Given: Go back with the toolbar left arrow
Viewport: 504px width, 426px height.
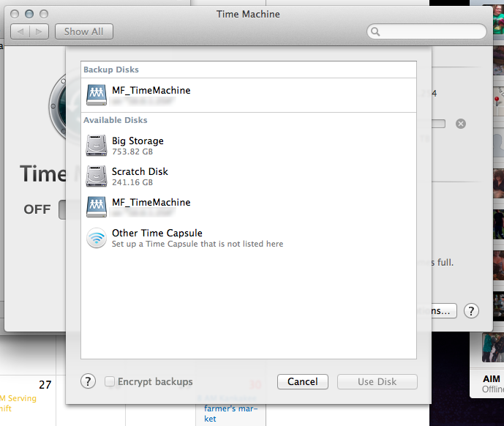Looking at the screenshot, I should point(20,31).
